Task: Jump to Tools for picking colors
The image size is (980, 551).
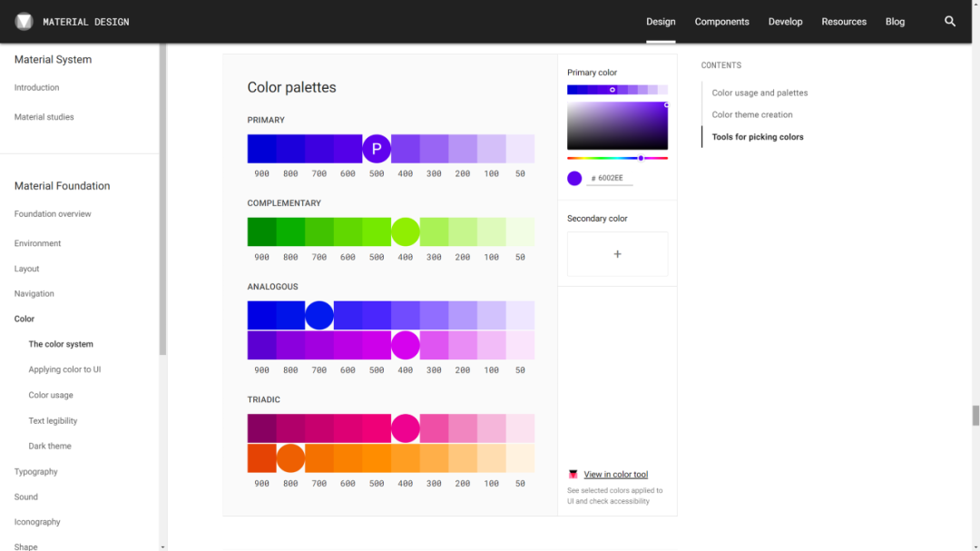Action: point(758,137)
